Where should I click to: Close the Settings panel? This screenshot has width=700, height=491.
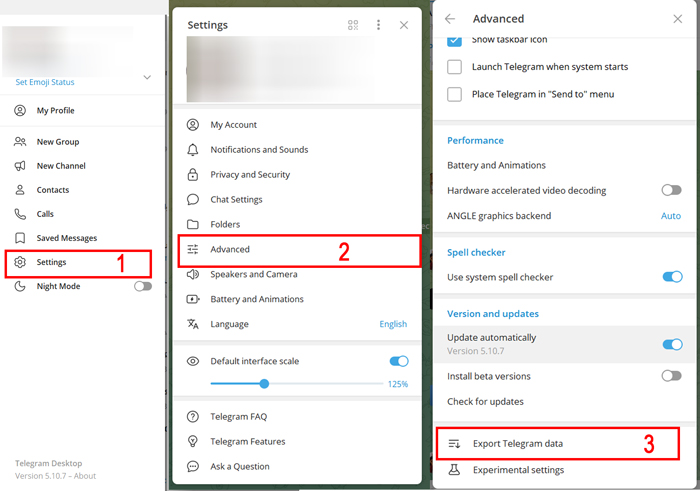[x=404, y=25]
